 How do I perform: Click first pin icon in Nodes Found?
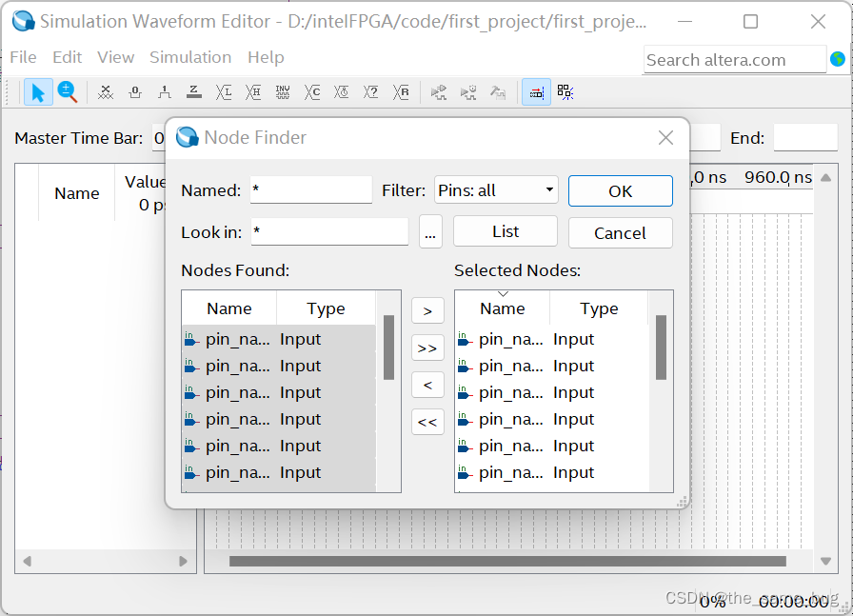coord(191,339)
